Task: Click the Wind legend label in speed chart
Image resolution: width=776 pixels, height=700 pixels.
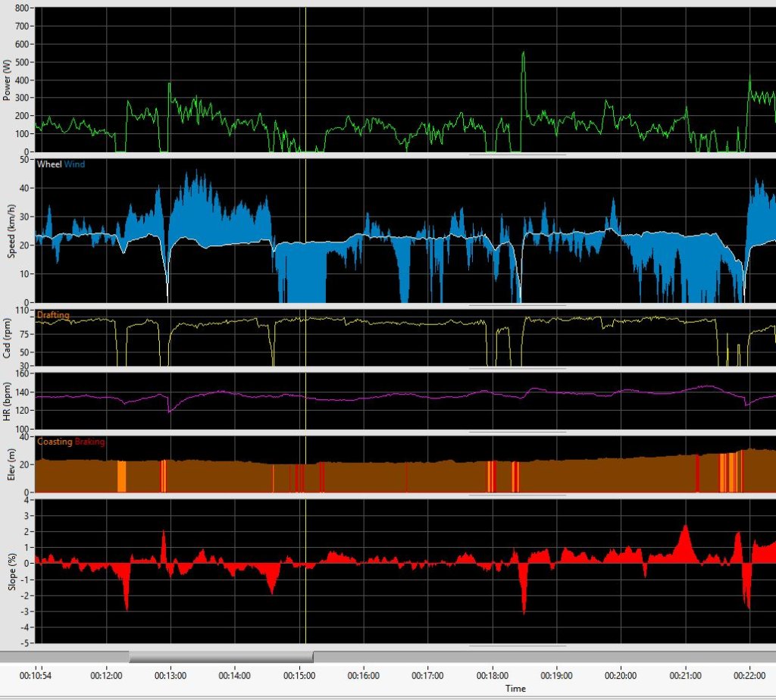Action: (x=74, y=163)
